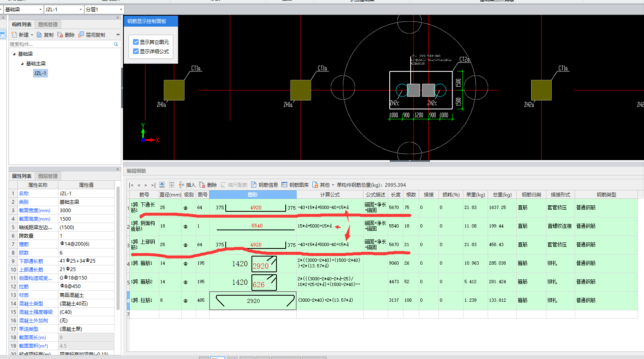Open rebar information (钢筋信息)
644x359 pixels.
coord(264,185)
